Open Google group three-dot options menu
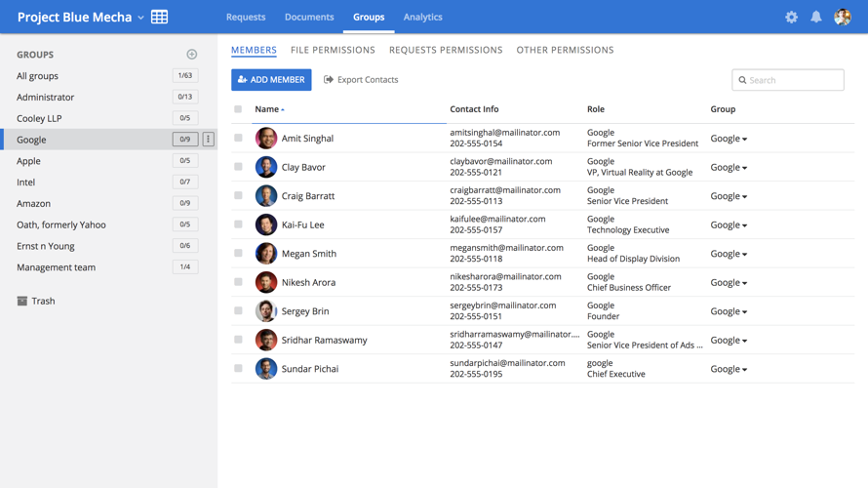The image size is (868, 488). point(208,139)
